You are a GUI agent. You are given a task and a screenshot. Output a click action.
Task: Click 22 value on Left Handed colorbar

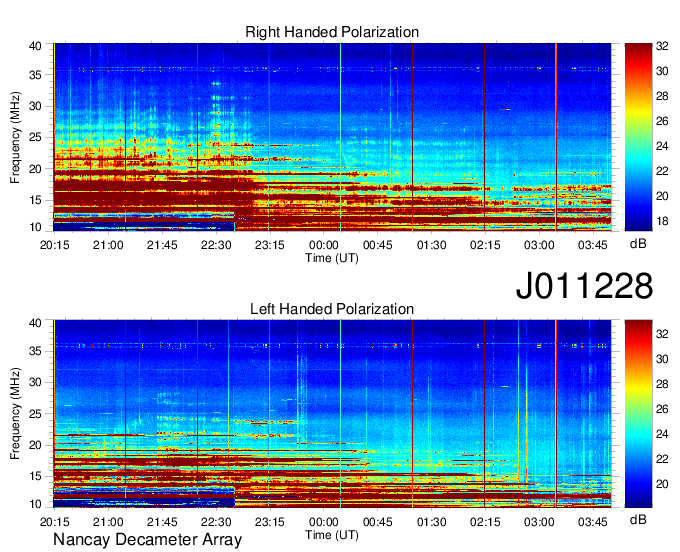tap(662, 459)
